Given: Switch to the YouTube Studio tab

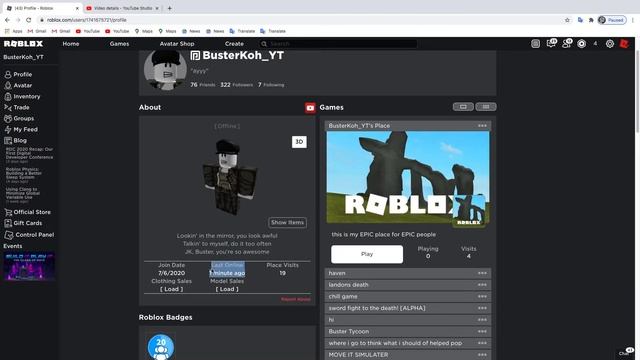Looking at the screenshot, I should click(122, 8).
